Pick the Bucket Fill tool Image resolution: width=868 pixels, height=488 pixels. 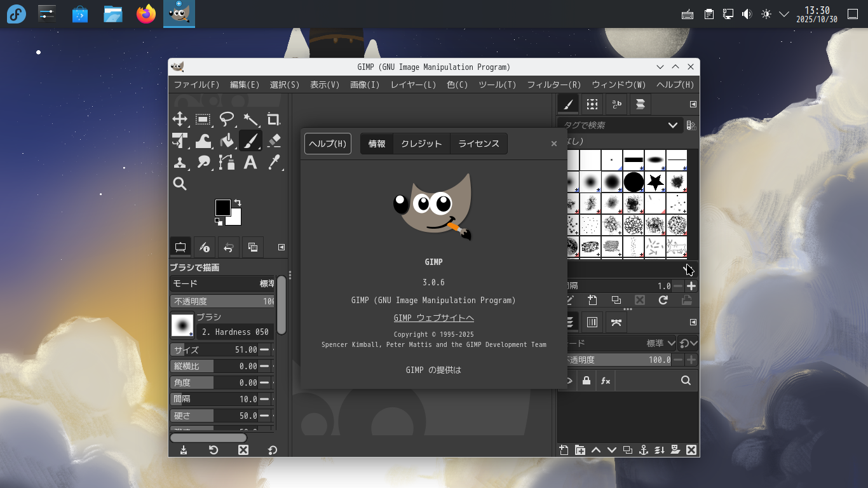(227, 140)
